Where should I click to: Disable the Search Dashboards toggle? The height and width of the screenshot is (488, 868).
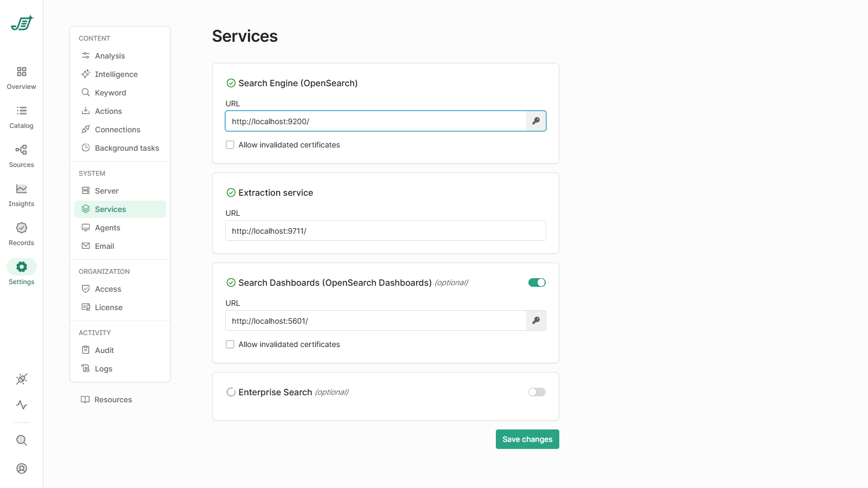click(x=537, y=282)
